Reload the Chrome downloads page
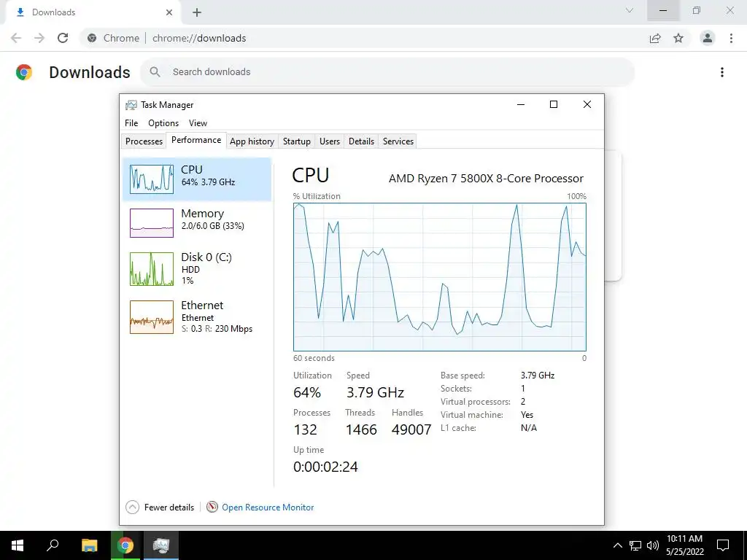The height and width of the screenshot is (560, 747). 63,38
